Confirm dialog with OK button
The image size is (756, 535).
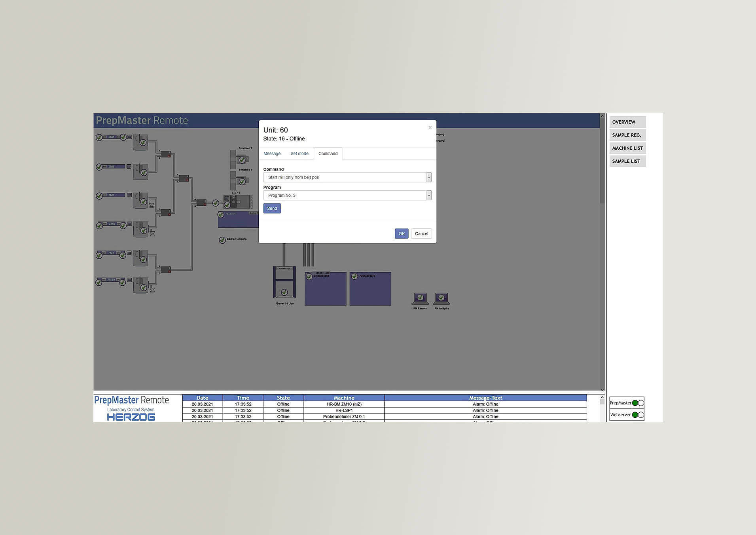point(402,233)
